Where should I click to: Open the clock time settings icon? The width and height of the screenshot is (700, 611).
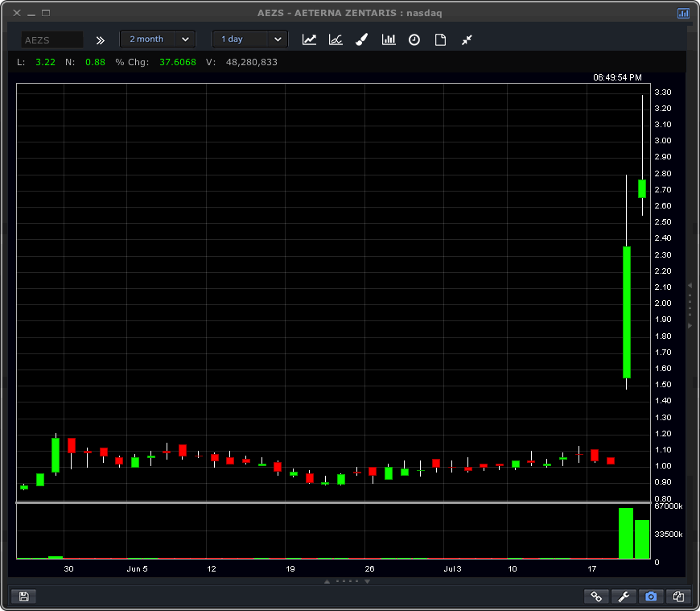(x=414, y=39)
